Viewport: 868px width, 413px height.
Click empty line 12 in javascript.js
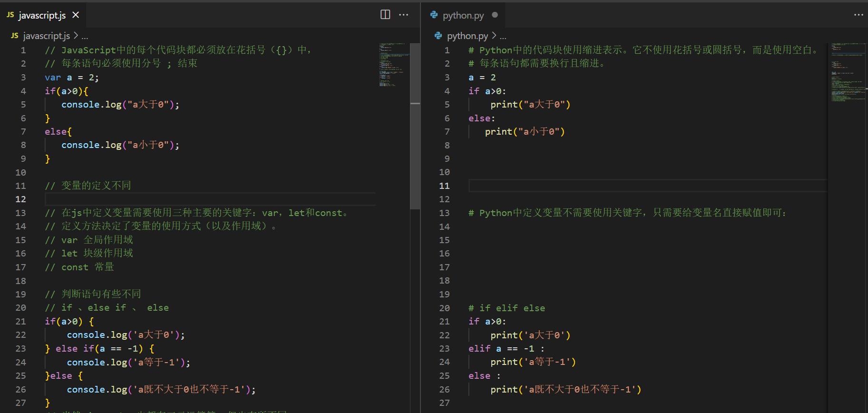coord(210,199)
